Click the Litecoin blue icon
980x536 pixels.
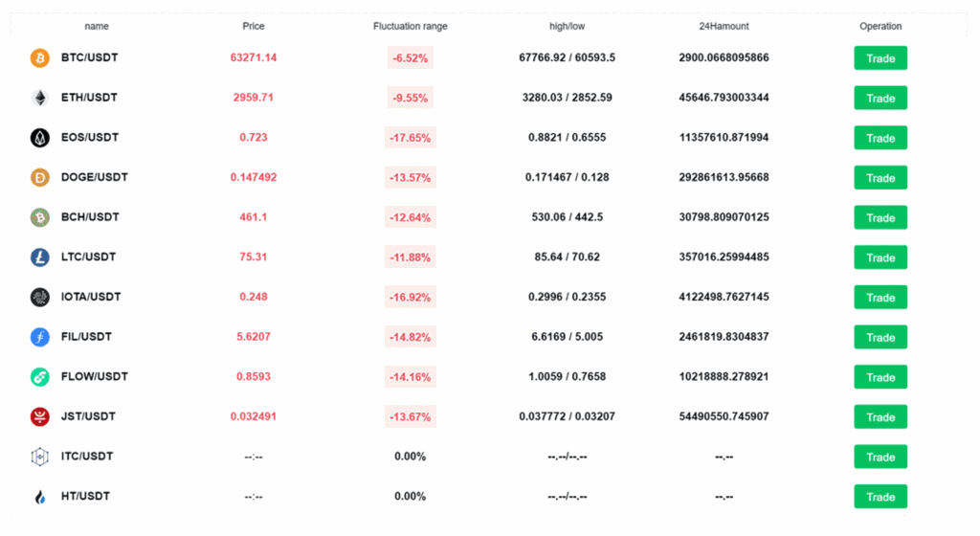click(39, 257)
